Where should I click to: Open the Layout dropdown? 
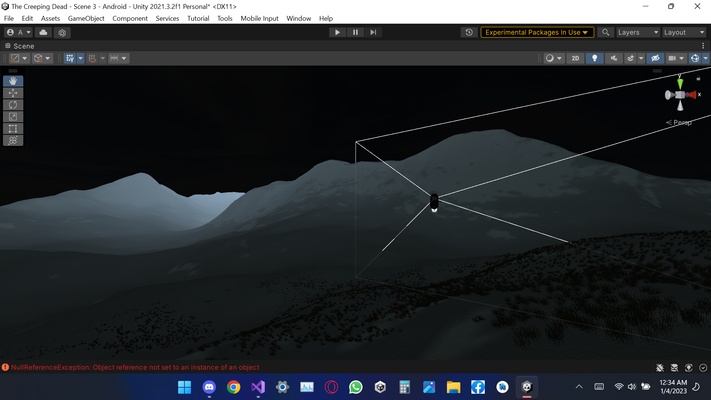(x=684, y=32)
